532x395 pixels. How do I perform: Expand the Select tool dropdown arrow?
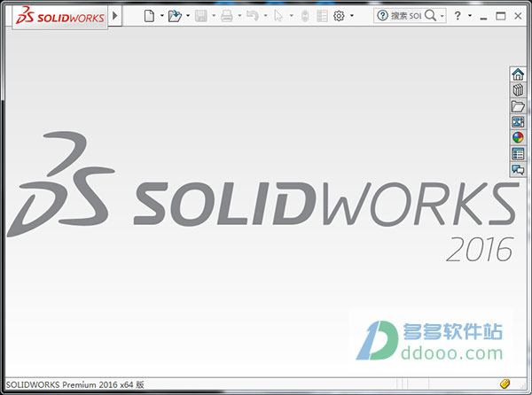pos(292,16)
